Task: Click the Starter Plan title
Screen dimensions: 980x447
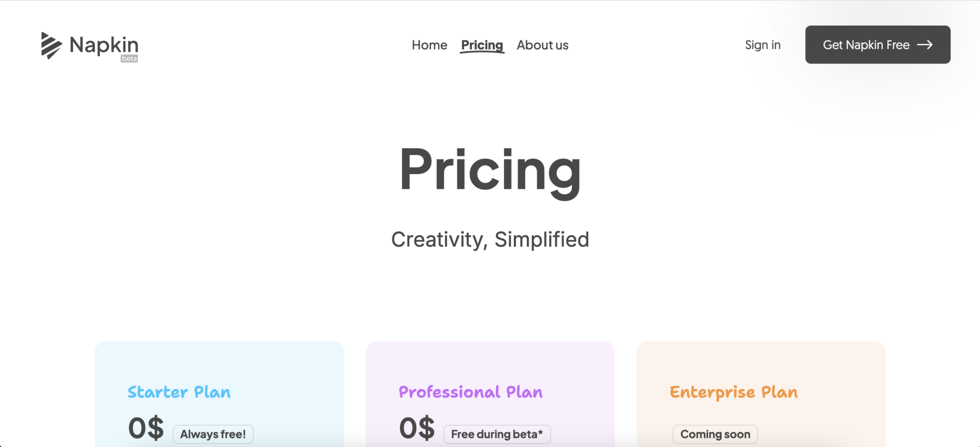Action: pos(179,392)
